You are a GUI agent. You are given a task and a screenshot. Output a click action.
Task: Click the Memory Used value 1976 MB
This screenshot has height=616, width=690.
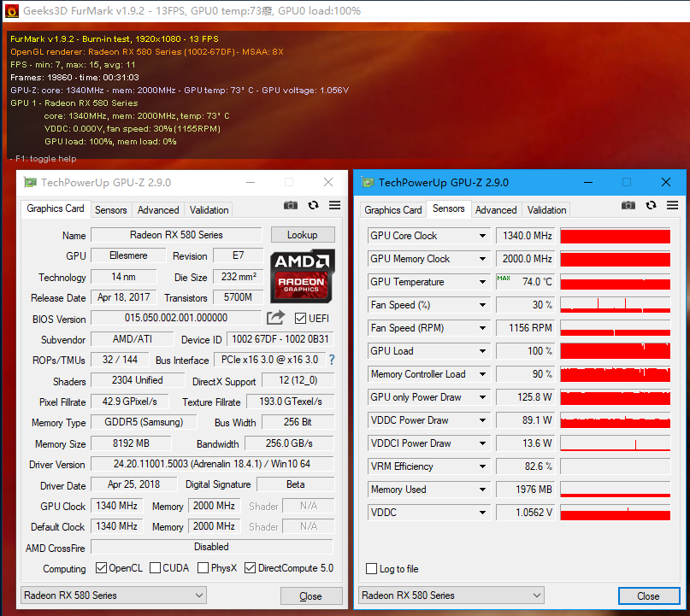coord(525,490)
